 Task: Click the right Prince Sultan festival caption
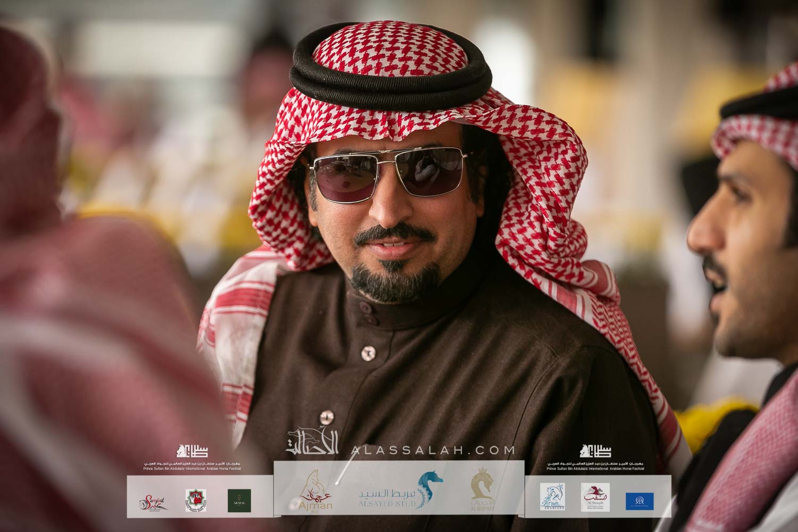(596, 466)
